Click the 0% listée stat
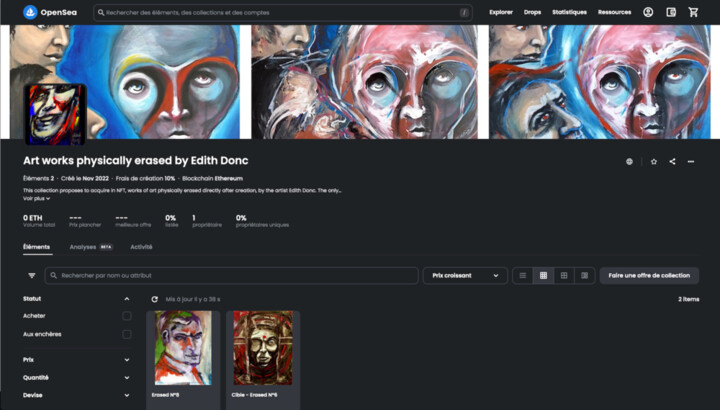Screen dimensions: 720x410 click(x=171, y=221)
